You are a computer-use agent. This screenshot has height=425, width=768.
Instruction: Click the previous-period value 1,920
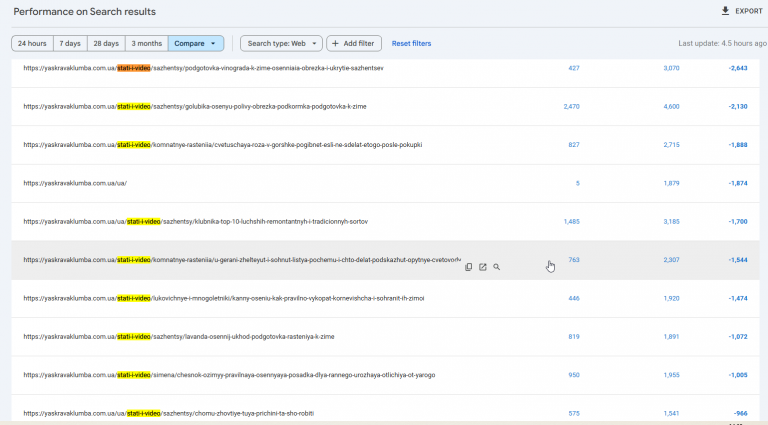[671, 298]
